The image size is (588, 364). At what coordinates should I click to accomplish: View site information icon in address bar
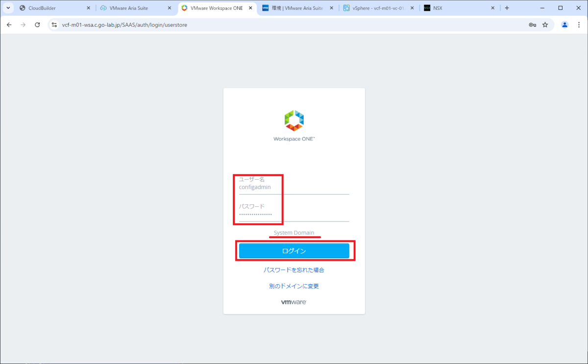tap(54, 24)
